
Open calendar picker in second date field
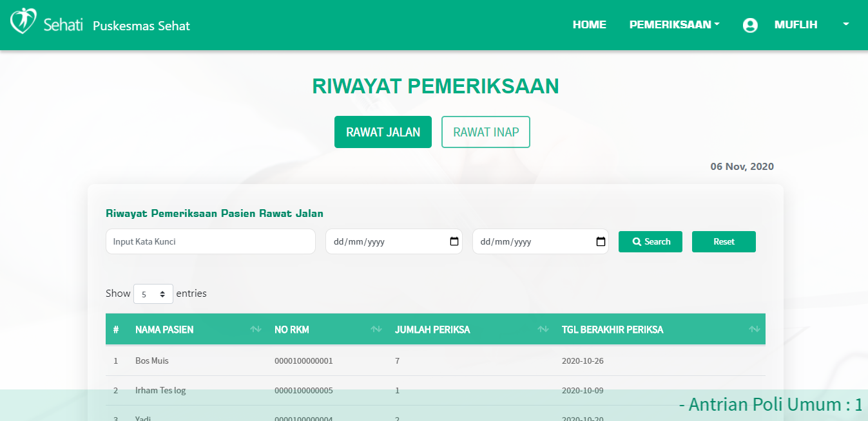(601, 241)
